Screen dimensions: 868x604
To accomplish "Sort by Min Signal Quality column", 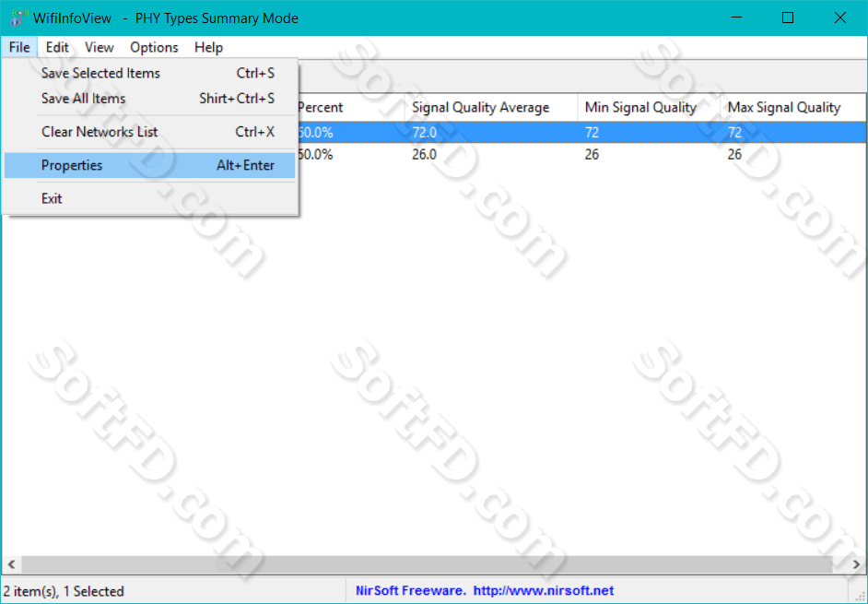I will pos(649,108).
